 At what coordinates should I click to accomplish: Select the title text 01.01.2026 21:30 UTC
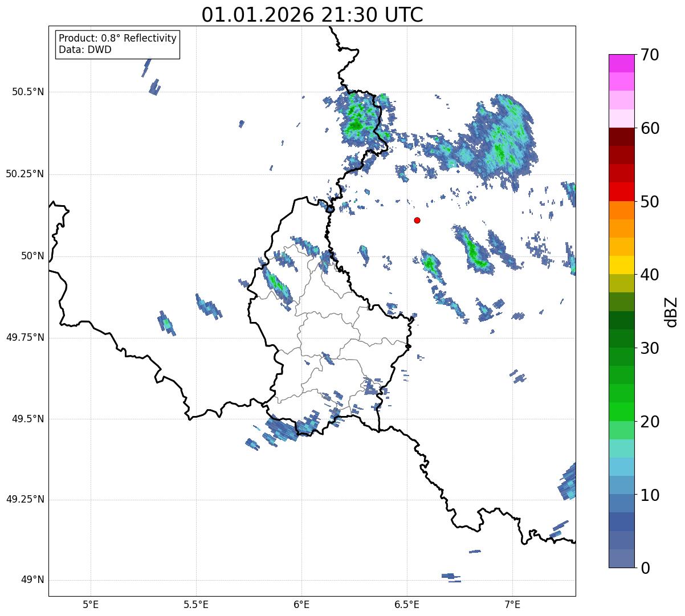tap(312, 15)
